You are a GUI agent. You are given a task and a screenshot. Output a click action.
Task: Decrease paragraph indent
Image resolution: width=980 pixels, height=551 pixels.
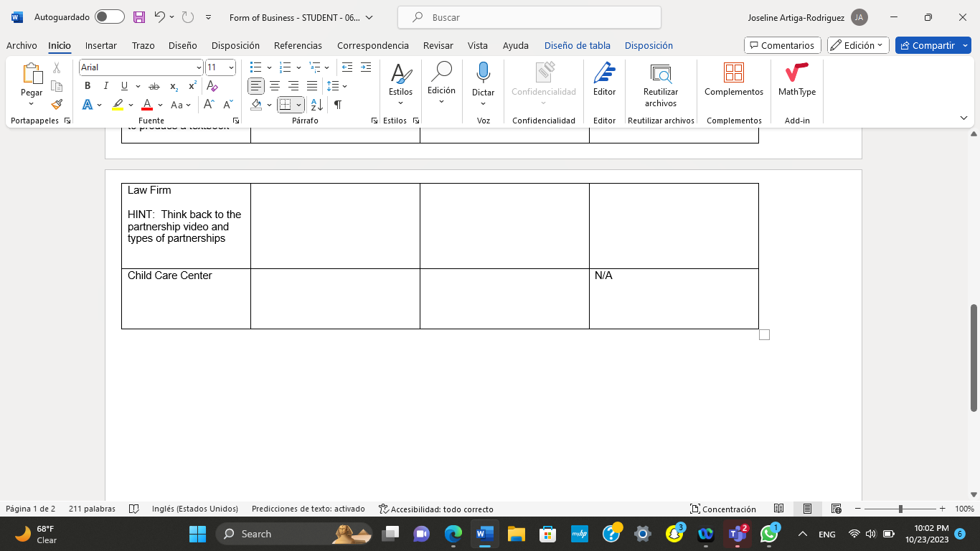(347, 67)
